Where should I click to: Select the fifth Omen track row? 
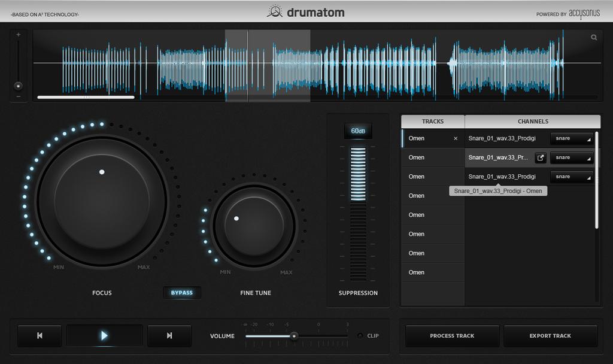(433, 215)
